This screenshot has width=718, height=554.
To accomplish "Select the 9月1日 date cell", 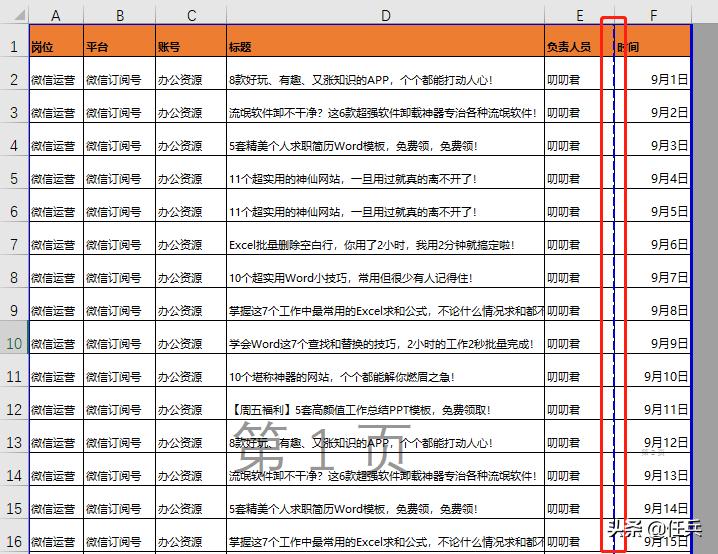I will coord(652,73).
